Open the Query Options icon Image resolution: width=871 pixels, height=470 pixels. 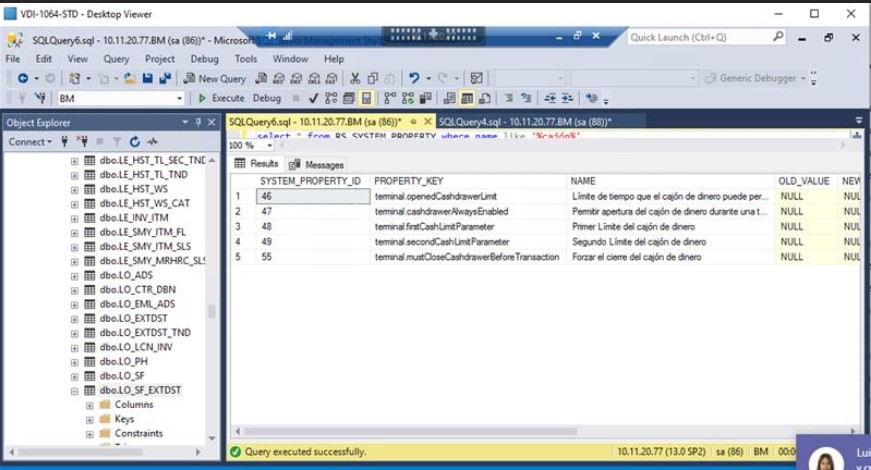(x=349, y=98)
